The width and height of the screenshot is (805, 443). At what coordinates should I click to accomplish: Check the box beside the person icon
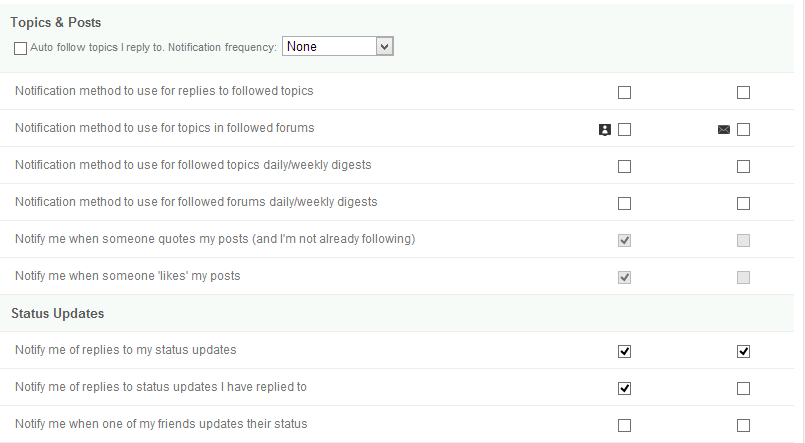[625, 129]
